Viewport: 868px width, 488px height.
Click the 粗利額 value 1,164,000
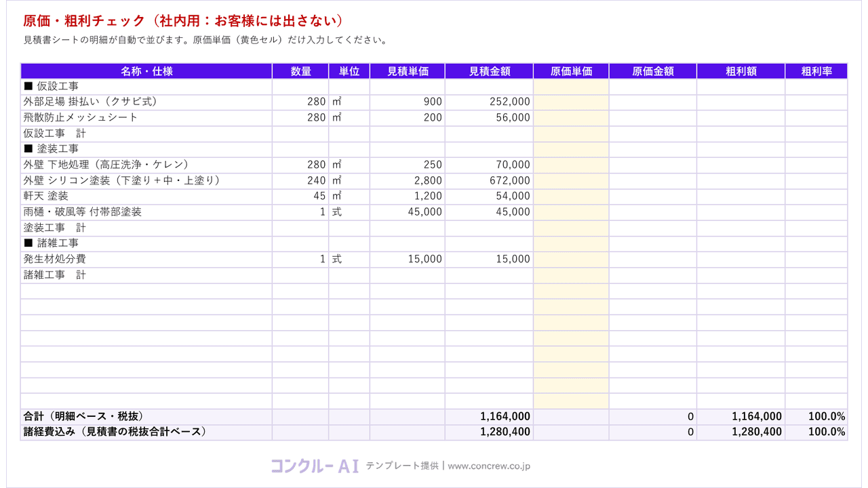tap(741, 416)
